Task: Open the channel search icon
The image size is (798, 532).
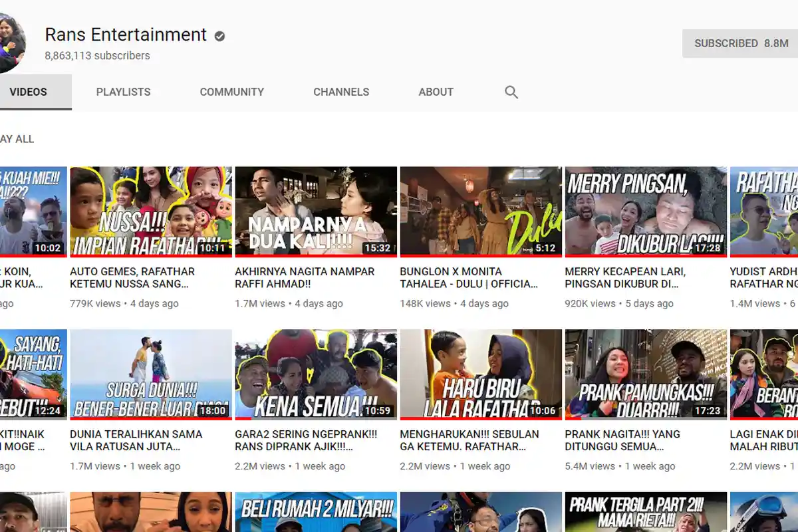Action: [x=511, y=92]
